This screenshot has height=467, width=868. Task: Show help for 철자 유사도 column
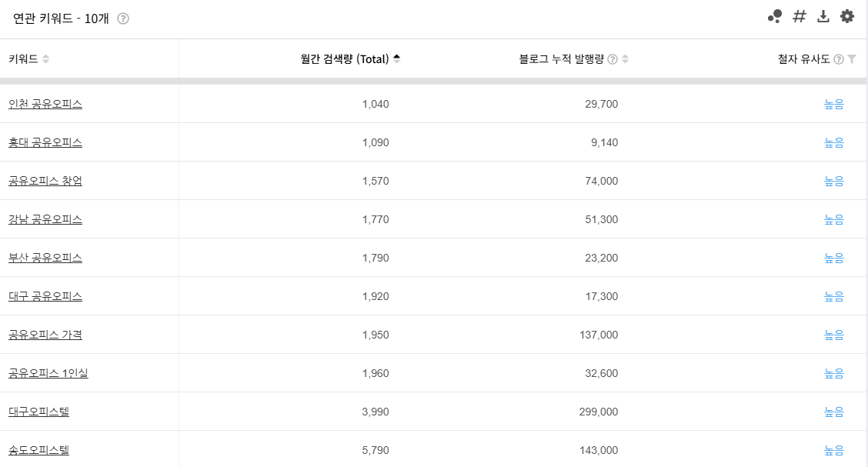[x=839, y=59]
